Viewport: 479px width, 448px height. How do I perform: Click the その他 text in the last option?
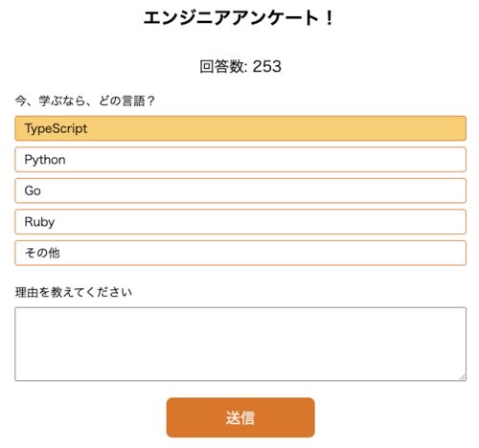tap(42, 253)
